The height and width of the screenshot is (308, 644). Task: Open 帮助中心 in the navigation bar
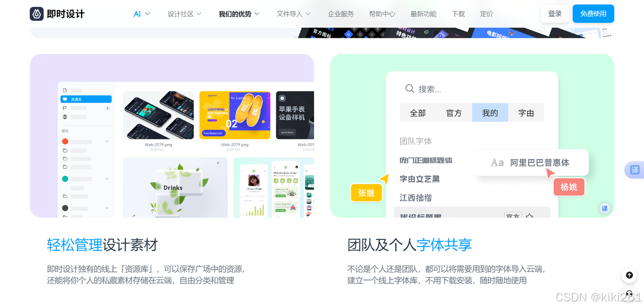(x=382, y=14)
